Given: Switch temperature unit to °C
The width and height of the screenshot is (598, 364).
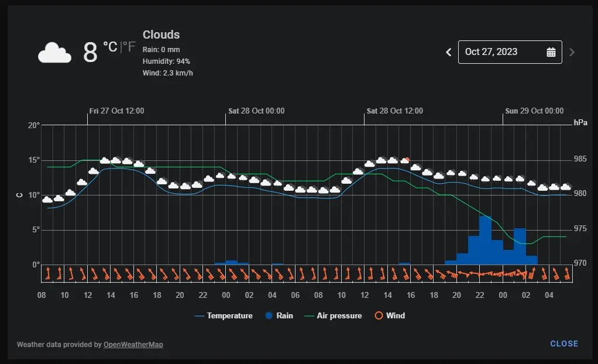Looking at the screenshot, I should 110,47.
